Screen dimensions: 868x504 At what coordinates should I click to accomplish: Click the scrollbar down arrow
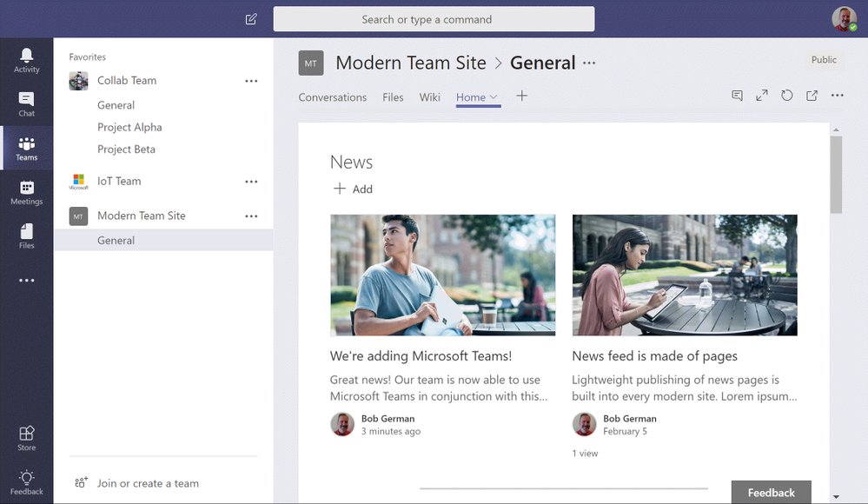[x=836, y=497]
